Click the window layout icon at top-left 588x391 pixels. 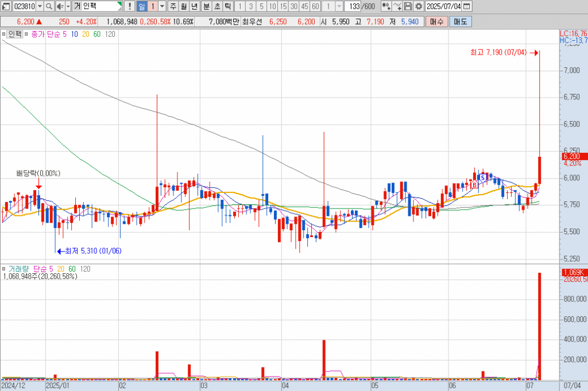(x=6, y=6)
